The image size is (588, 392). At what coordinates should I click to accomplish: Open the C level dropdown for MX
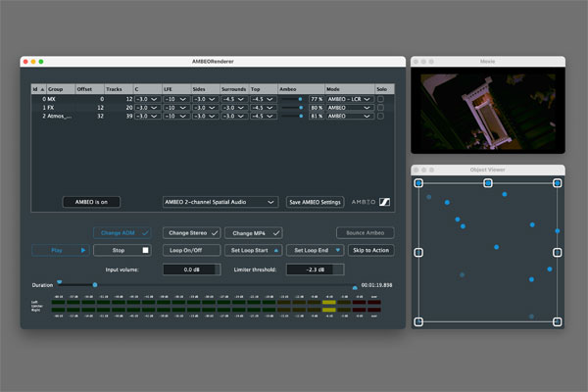tap(147, 99)
